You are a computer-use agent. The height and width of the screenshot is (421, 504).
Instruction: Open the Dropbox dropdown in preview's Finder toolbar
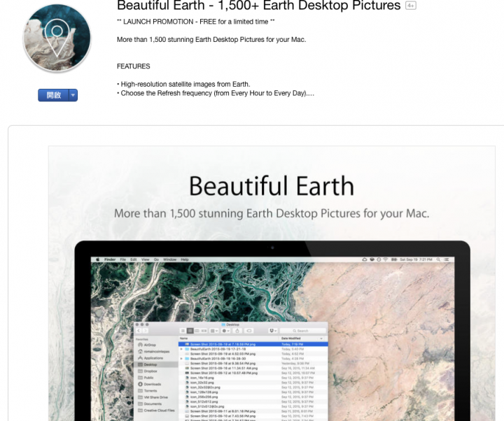click(273, 331)
